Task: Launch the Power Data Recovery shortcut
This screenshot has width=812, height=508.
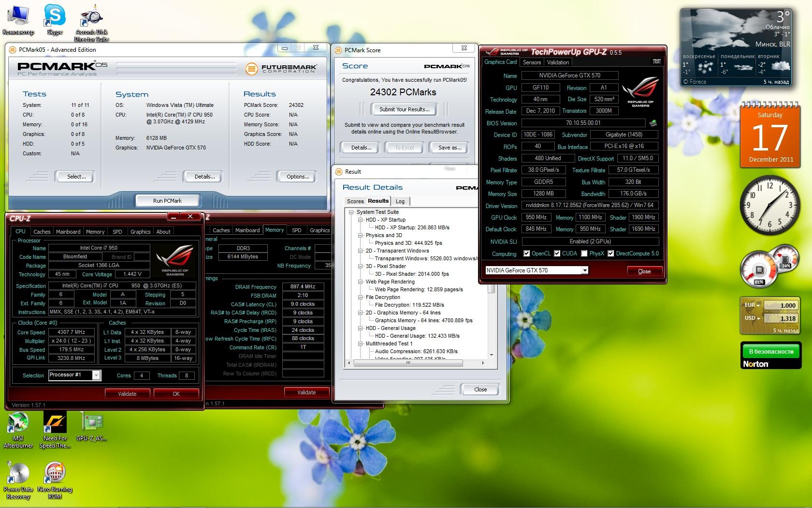Action: tap(18, 480)
